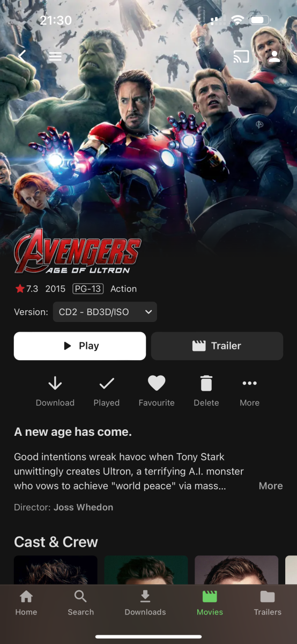Open director Joss Whedon link

pos(84,507)
